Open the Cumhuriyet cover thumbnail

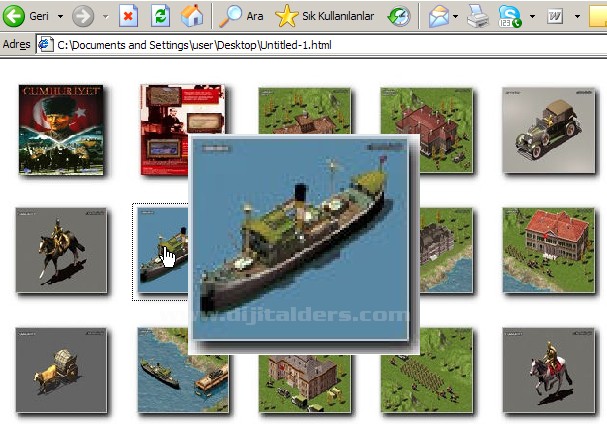pyautogui.click(x=61, y=130)
